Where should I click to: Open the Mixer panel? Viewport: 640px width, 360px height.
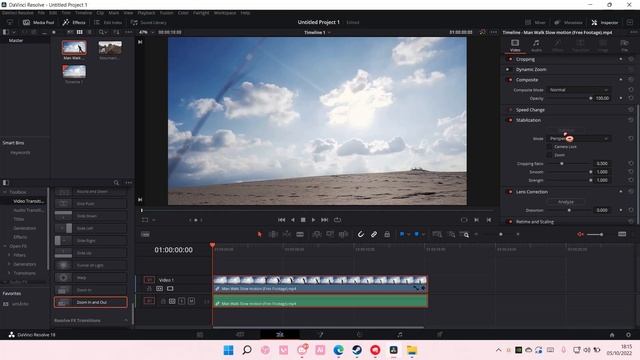coord(535,22)
